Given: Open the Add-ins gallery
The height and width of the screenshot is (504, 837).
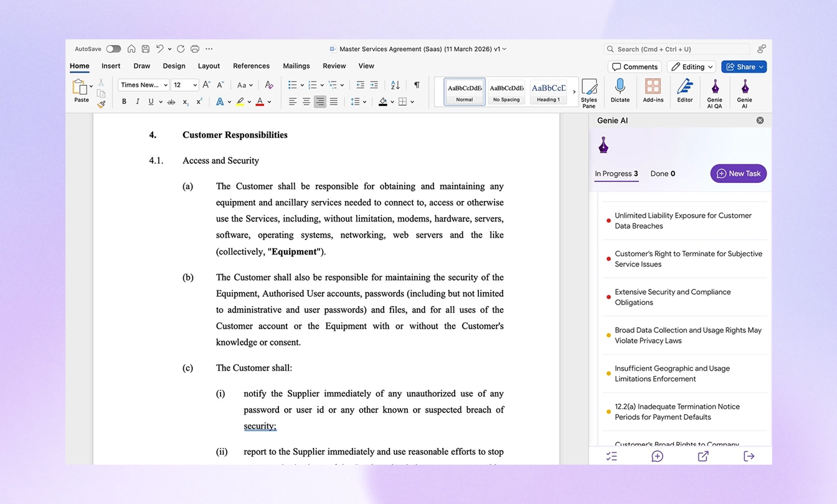Looking at the screenshot, I should pyautogui.click(x=653, y=91).
